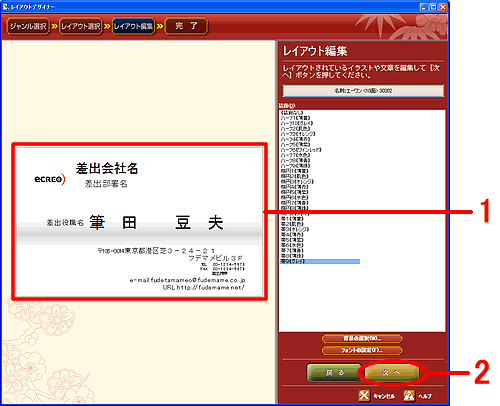Select the レイアウト編集 step
The height and width of the screenshot is (406, 500).
coord(133,26)
